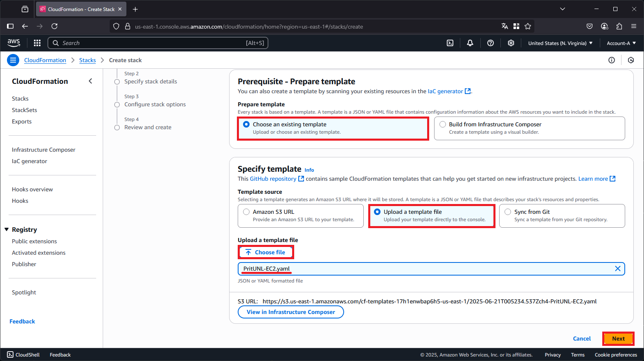Open Infrastructure Composer in the sidebar
This screenshot has height=361, width=644.
43,150
